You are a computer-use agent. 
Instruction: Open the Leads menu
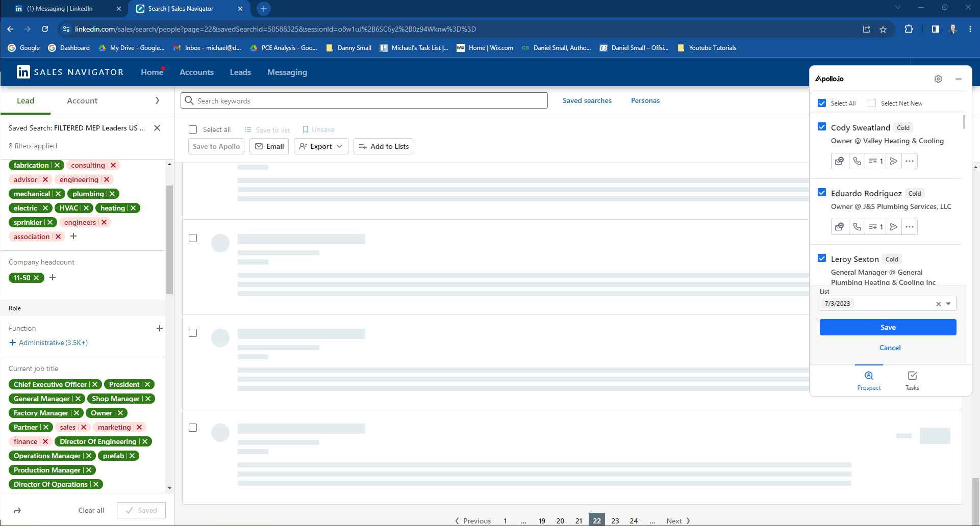pyautogui.click(x=240, y=72)
